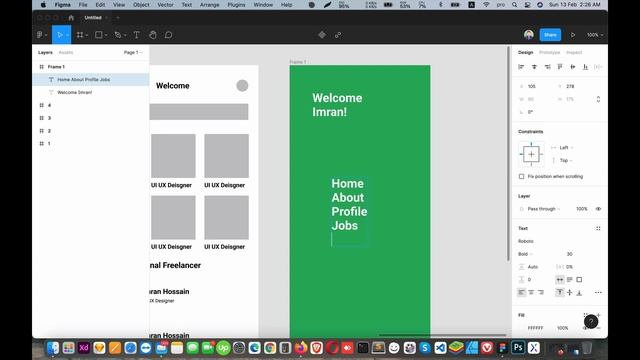640x360 pixels.
Task: Click Align text top icon
Action: coord(560,293)
